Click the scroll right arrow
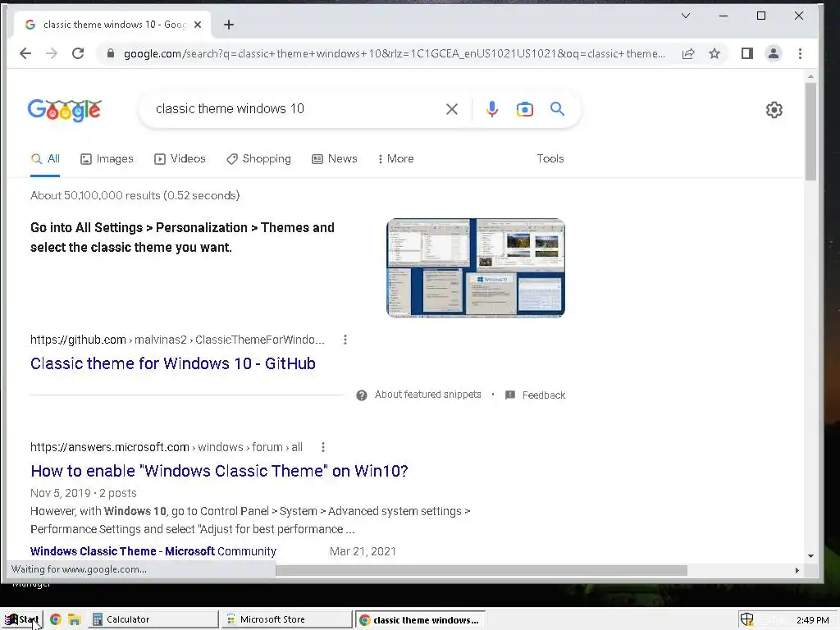Viewport: 840px width, 630px height. click(x=797, y=571)
